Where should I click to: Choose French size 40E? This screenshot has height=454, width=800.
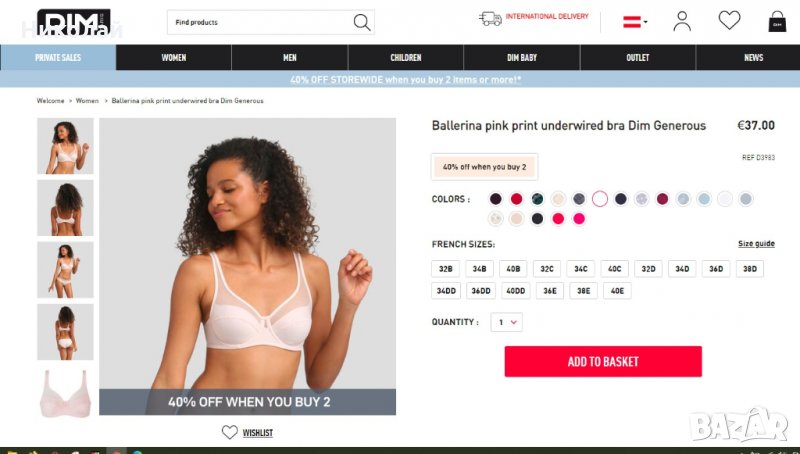617,291
